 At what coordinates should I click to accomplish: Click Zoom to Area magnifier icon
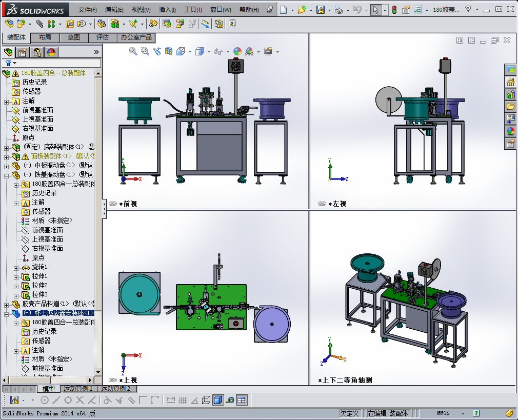click(x=145, y=51)
